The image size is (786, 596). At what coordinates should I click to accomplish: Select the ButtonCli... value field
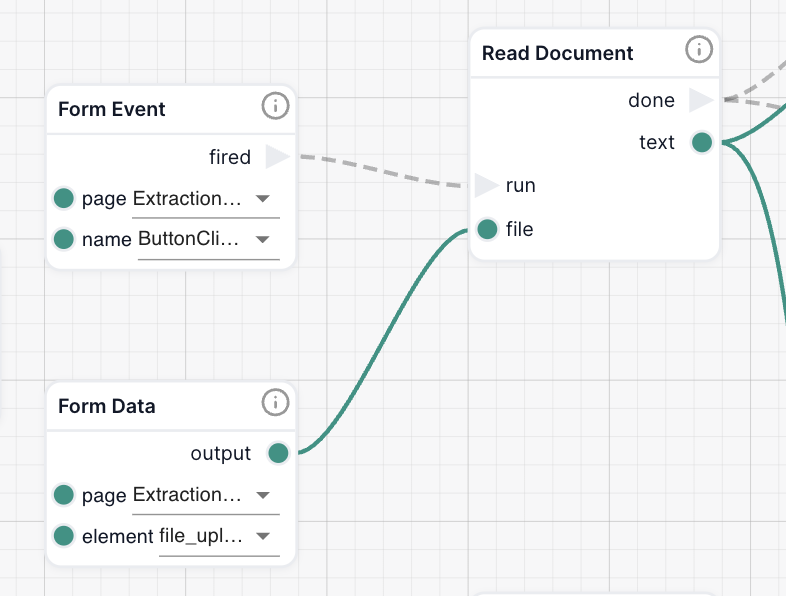tap(209, 241)
